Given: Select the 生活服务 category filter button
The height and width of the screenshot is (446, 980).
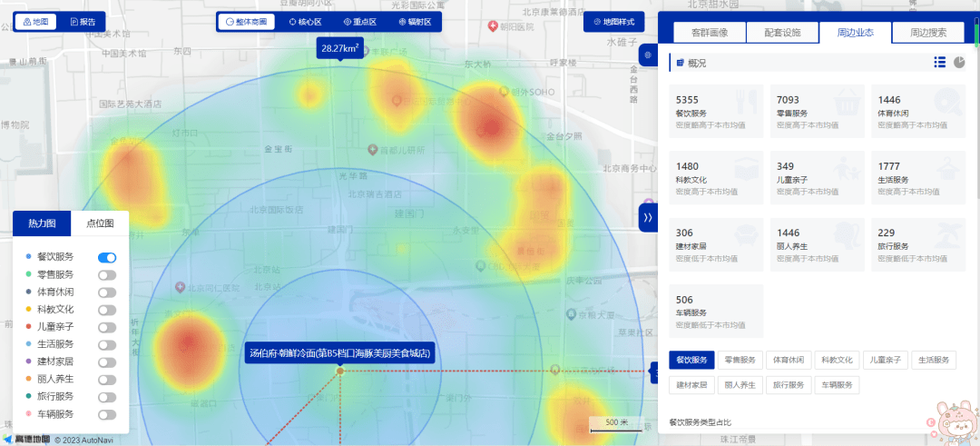Looking at the screenshot, I should [934, 360].
